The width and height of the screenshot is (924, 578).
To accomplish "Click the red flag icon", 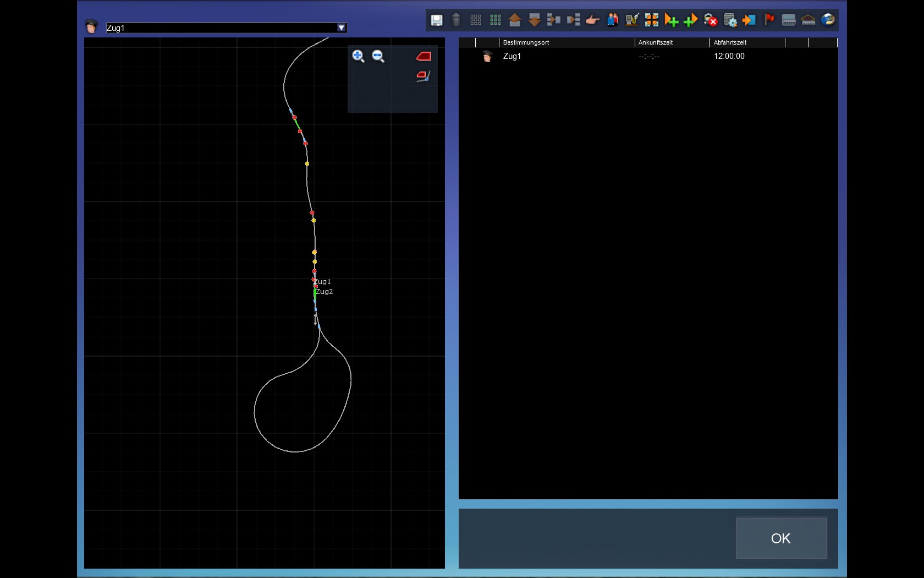I will [x=769, y=20].
